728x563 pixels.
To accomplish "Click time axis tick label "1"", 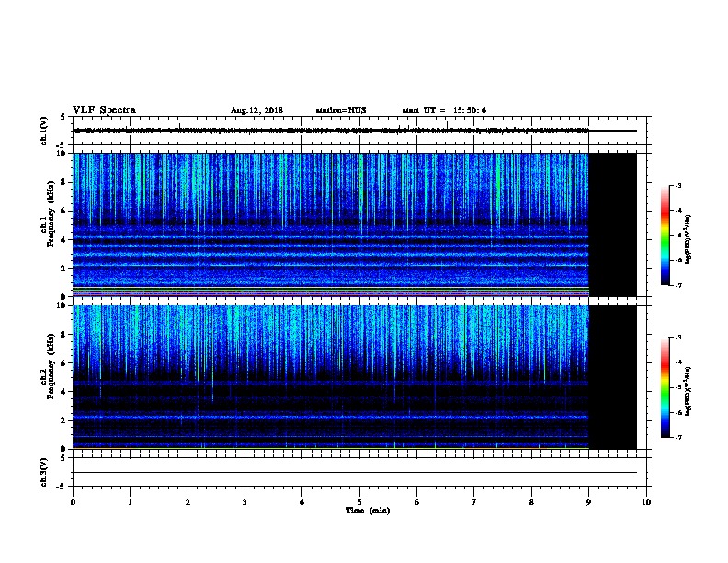I will (x=130, y=502).
